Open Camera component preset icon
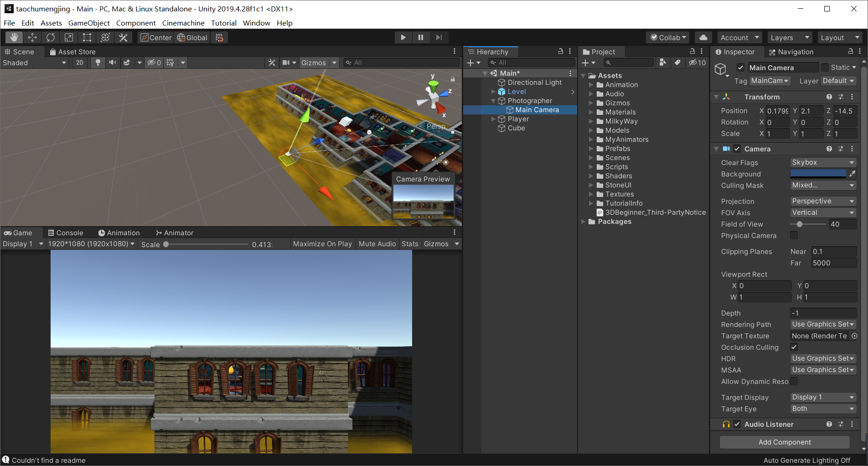The image size is (868, 466). (x=841, y=149)
